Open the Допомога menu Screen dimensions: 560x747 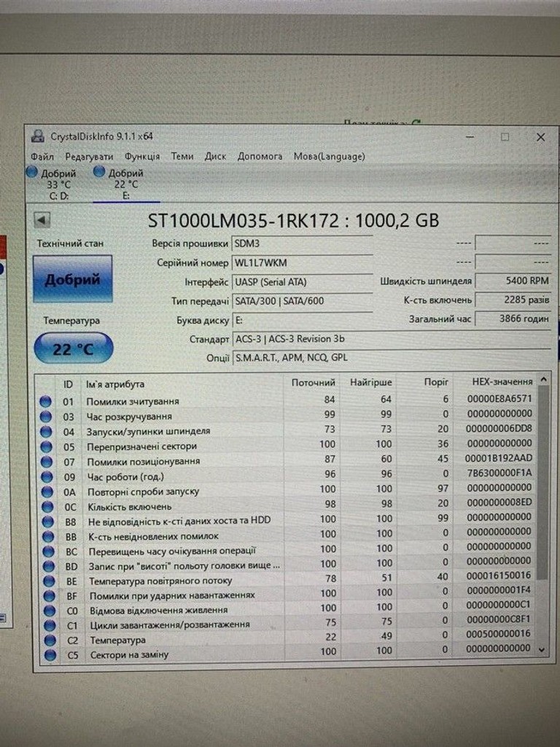point(260,156)
